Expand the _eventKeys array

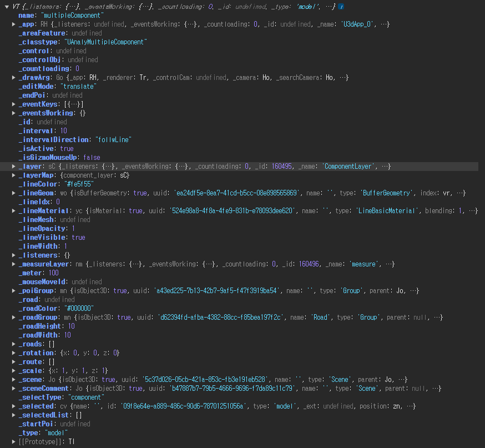[14, 104]
